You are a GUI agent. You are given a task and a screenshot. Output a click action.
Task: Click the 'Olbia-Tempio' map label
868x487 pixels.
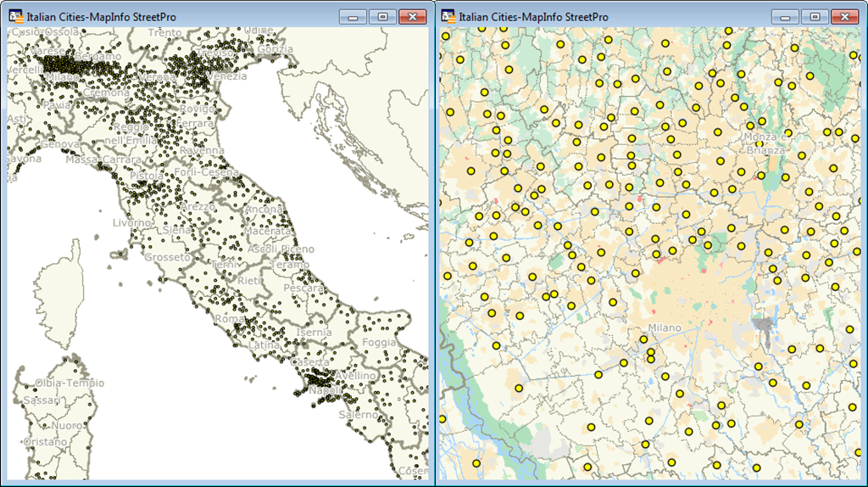click(70, 383)
